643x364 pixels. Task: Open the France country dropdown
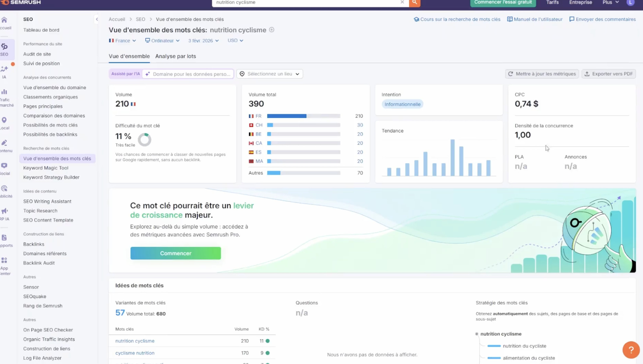tap(122, 40)
